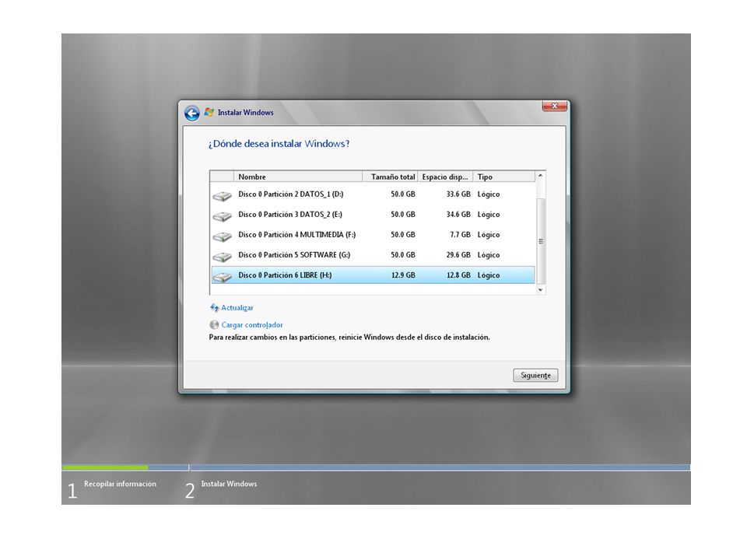This screenshot has width=747, height=560.
Task: Click the partition list scrollbar thumb
Action: pos(541,241)
